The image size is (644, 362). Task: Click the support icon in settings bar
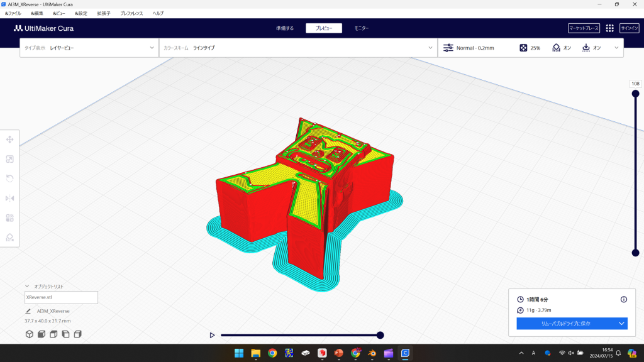coord(556,48)
